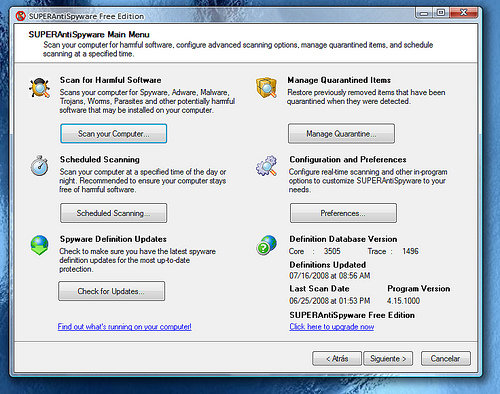Screen dimensions: 500x394
Task: Open the Scheduled Scanning button
Action: tap(113, 213)
